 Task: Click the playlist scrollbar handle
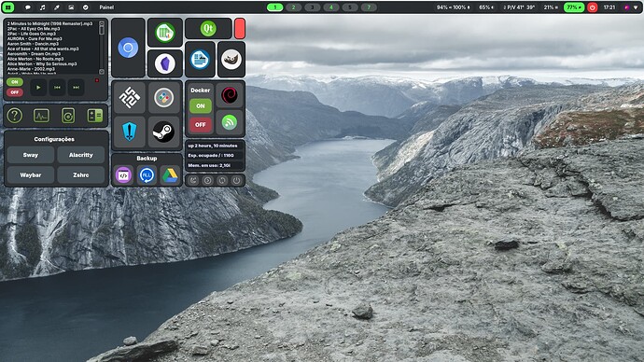pyautogui.click(x=102, y=31)
